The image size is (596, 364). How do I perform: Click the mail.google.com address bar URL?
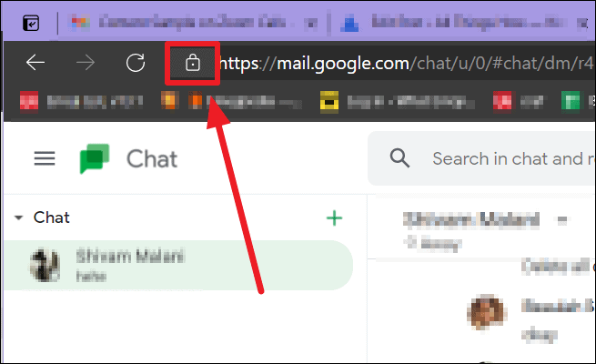[406, 63]
